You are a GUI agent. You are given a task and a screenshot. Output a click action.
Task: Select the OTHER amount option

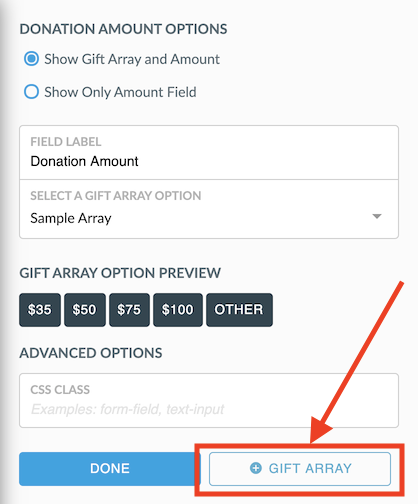[239, 310]
